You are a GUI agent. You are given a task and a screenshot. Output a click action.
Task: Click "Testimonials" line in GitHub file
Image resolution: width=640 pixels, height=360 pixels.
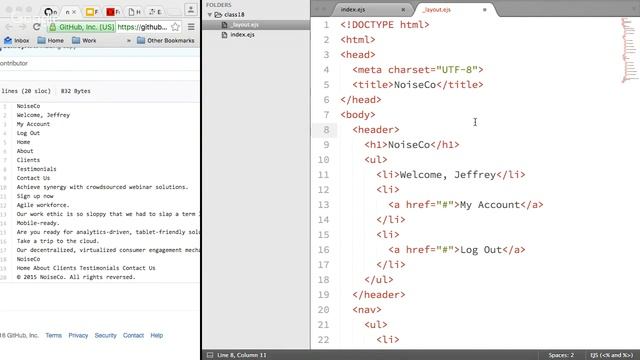(x=36, y=169)
